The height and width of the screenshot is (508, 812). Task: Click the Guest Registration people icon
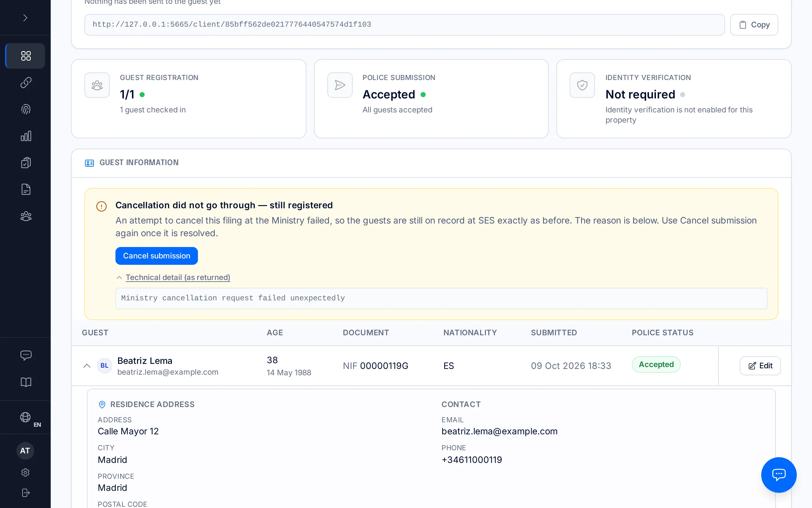[x=97, y=85]
